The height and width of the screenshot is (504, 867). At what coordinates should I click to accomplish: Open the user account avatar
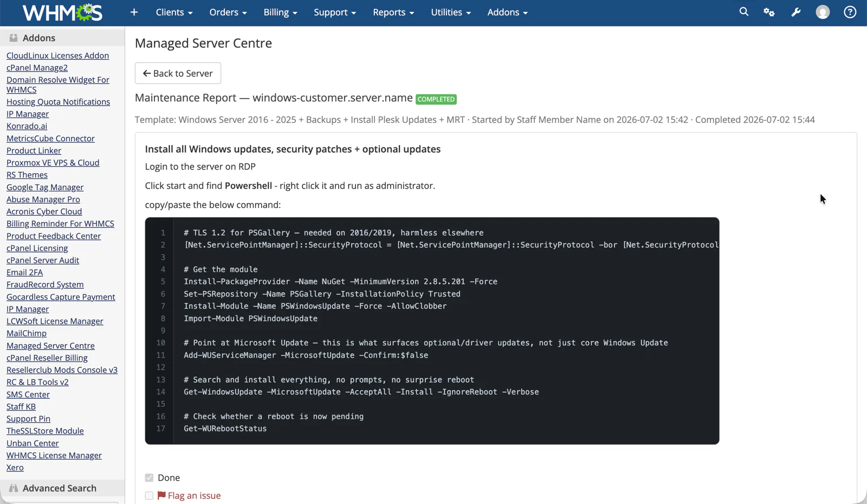pos(823,12)
